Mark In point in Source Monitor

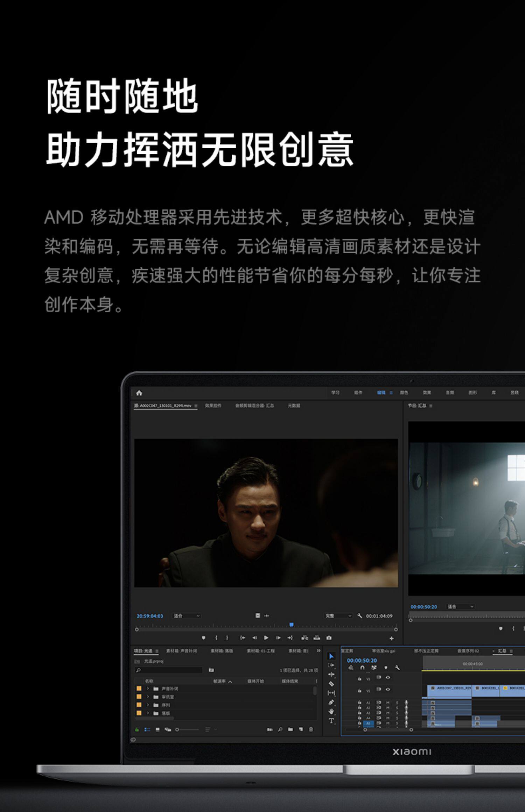tap(216, 638)
